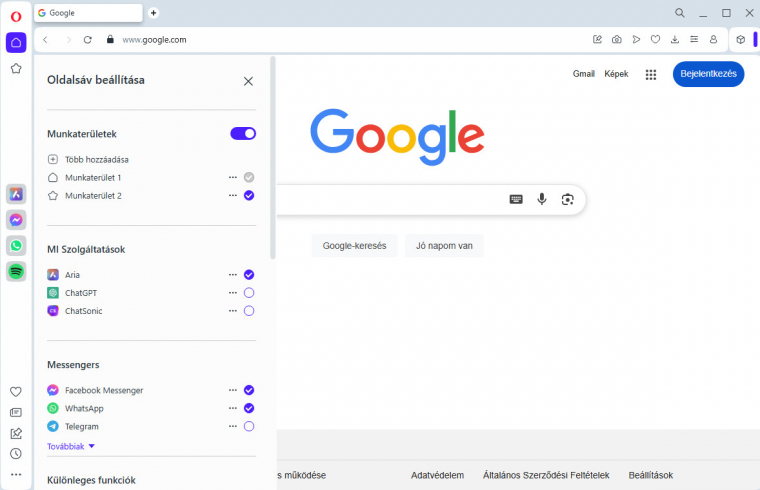Open the Opera menu logo
Image resolution: width=760 pixels, height=490 pixels.
(16, 17)
